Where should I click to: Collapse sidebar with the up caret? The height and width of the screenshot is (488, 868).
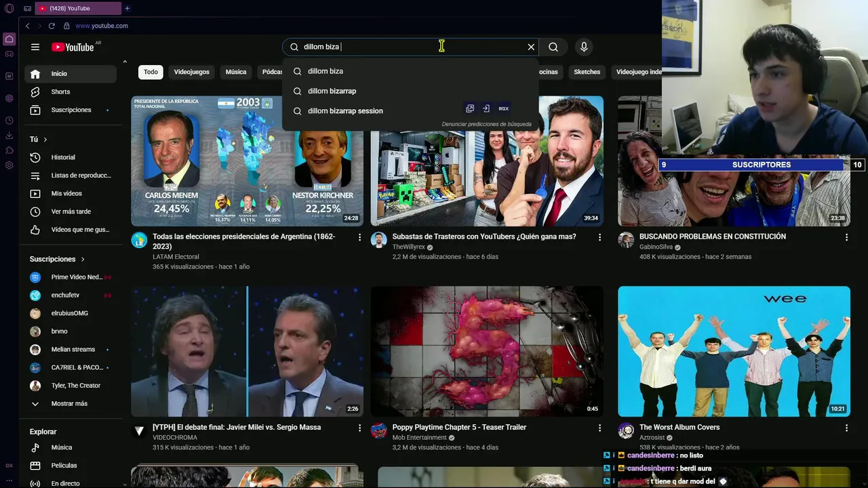point(125,62)
